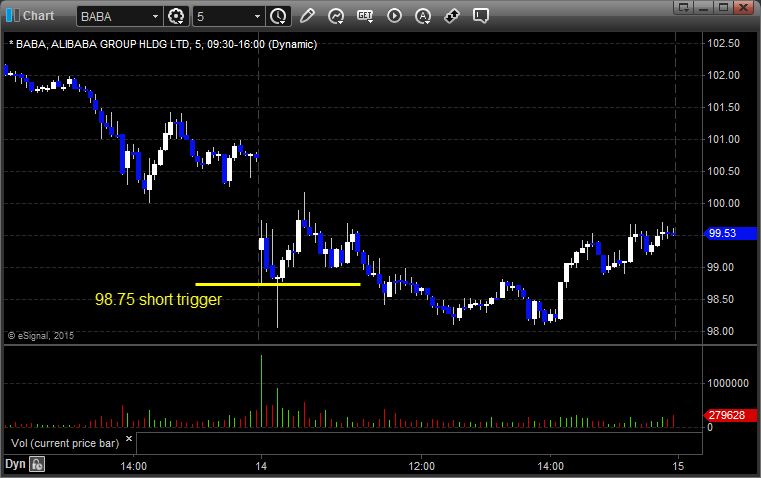
Task: Toggle the lock icon beside Dyn
Action: pos(37,464)
